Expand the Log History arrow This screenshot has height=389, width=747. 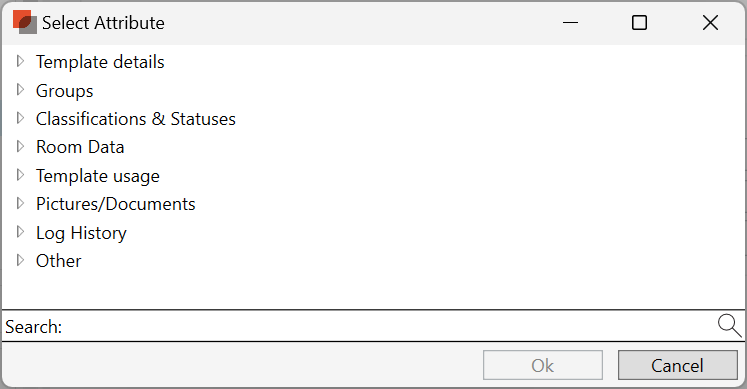pyautogui.click(x=20, y=232)
